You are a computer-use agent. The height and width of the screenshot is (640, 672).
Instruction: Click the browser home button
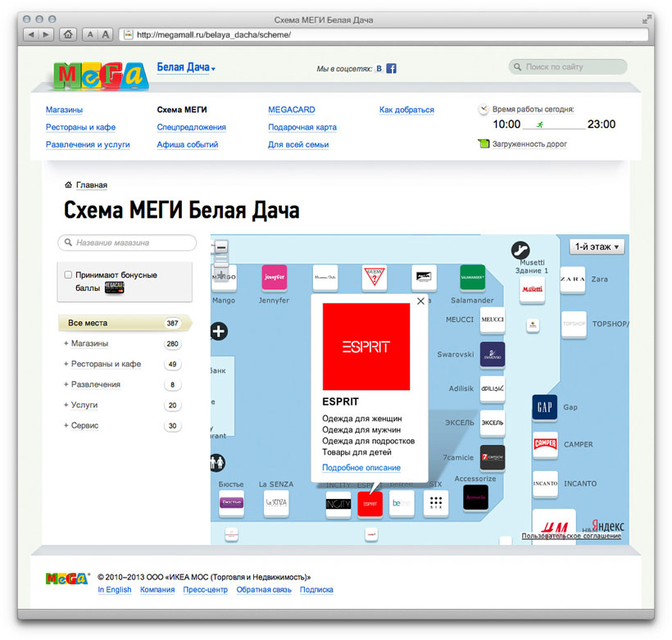[68, 34]
